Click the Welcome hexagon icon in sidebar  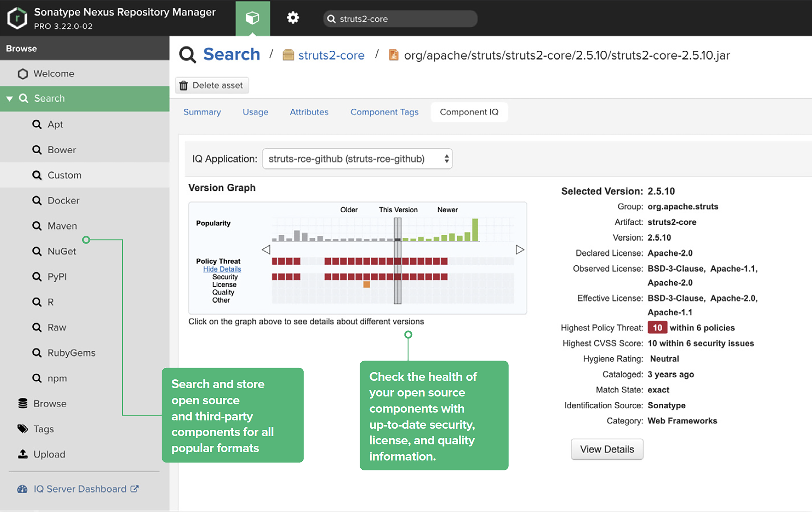pos(23,74)
